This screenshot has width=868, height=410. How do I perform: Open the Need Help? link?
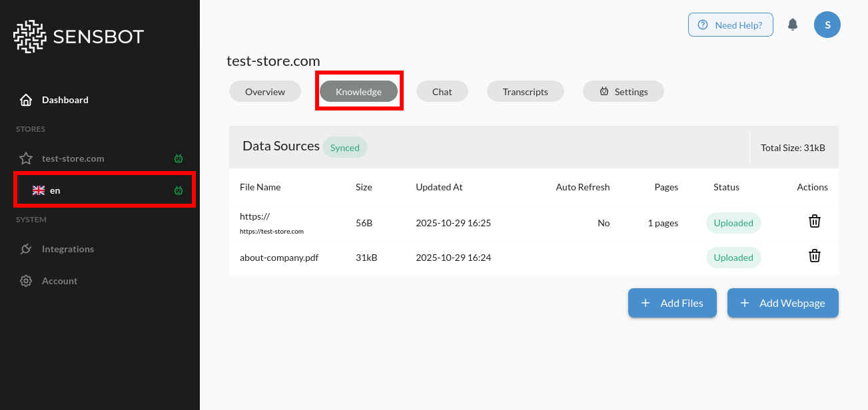[731, 24]
